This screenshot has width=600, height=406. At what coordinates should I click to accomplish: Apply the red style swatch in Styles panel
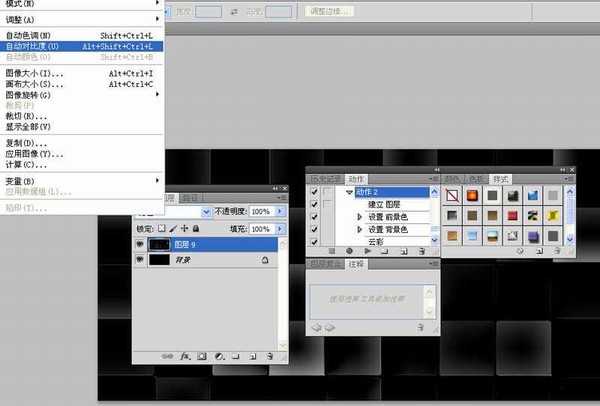[512, 215]
